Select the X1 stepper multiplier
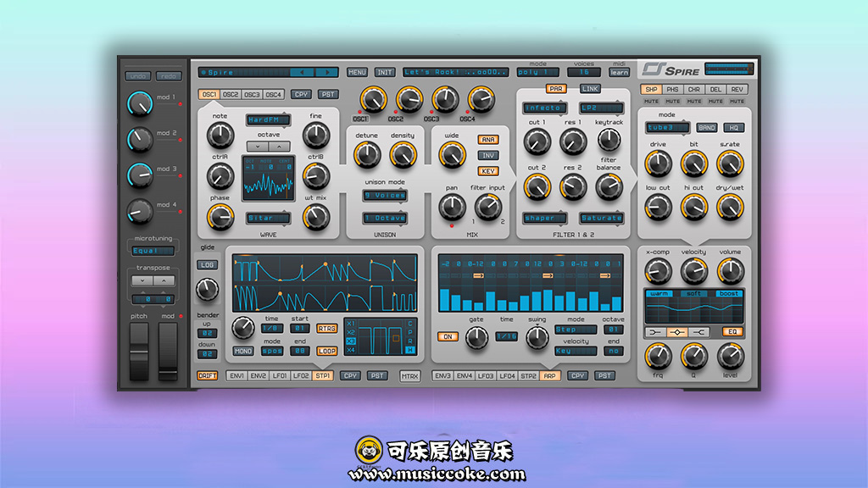868x488 pixels. [350, 324]
